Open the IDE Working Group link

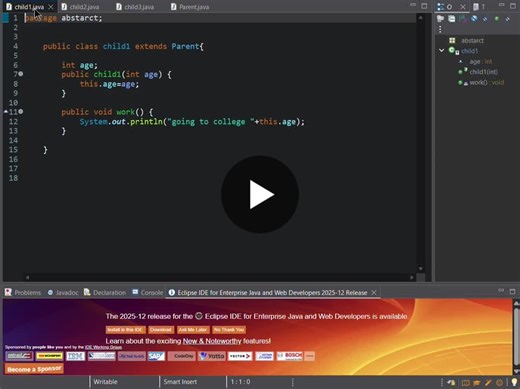[103, 347]
